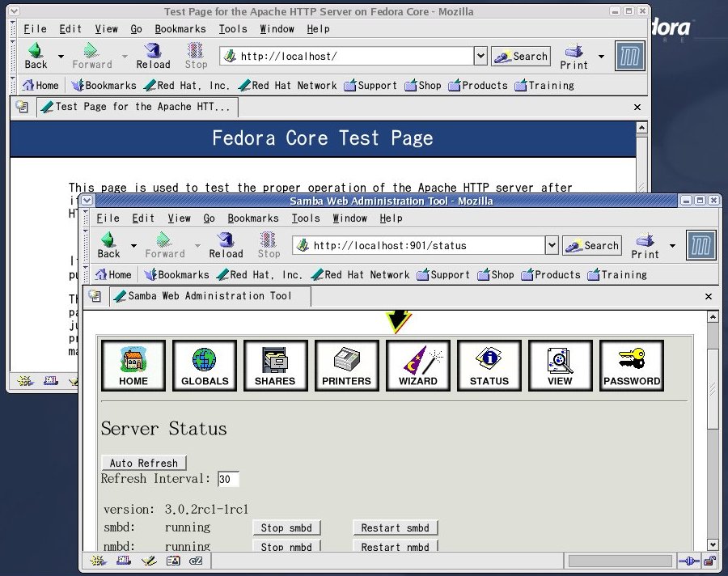Expand URL dropdown in the Apache test window
Screen dimensions: 728x576
coord(480,56)
